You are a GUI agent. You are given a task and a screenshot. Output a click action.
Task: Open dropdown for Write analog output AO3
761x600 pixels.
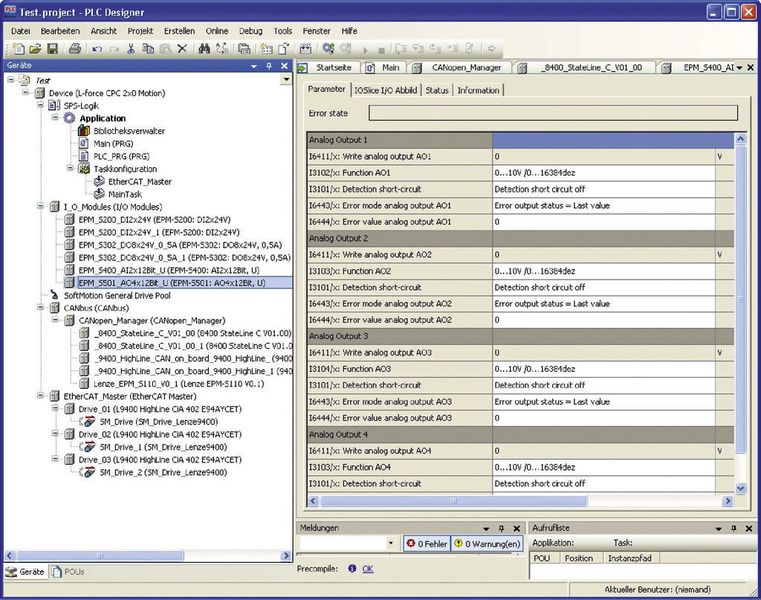pos(720,352)
